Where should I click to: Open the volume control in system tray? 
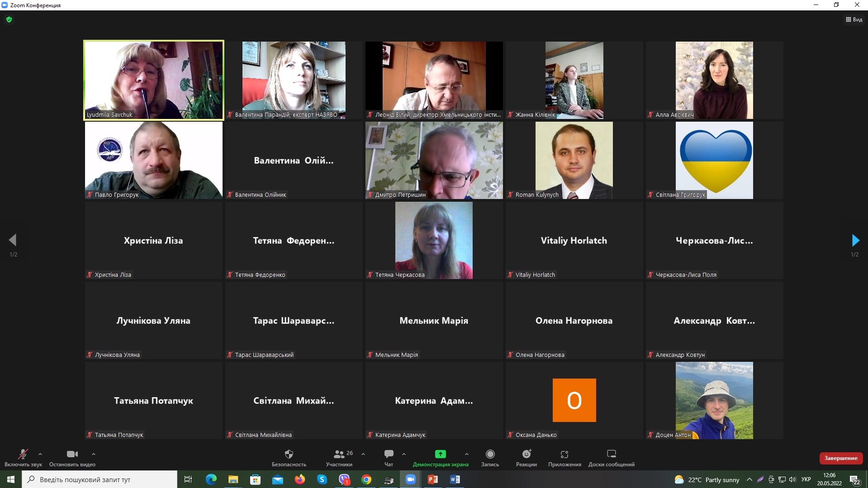(792, 479)
